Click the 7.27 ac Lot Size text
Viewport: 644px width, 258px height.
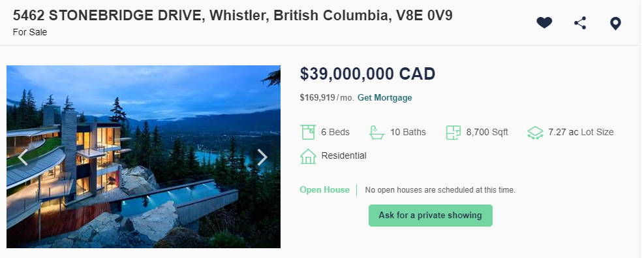point(581,133)
